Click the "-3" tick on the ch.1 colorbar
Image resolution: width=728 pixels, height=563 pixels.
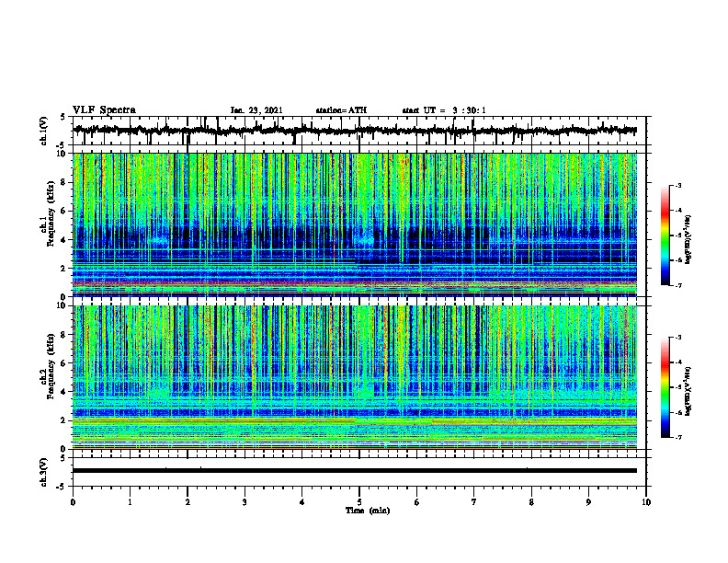click(x=678, y=185)
